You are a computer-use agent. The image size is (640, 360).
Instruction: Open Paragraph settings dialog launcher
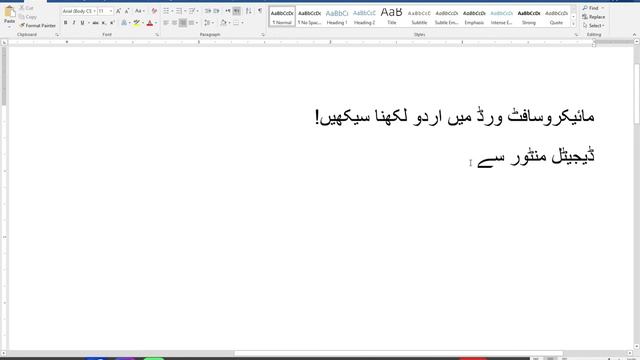(x=263, y=35)
